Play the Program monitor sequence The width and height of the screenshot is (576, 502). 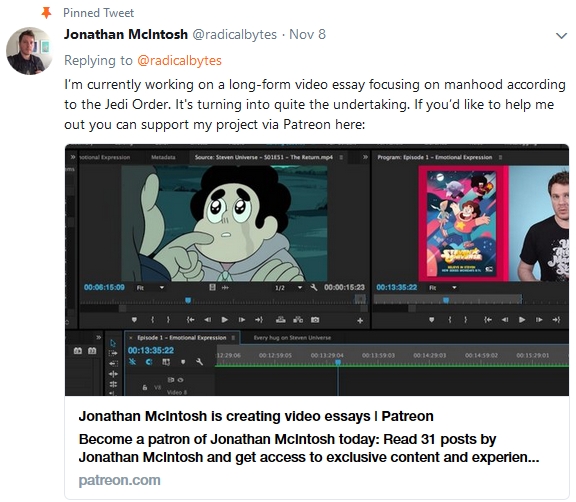pos(522,320)
